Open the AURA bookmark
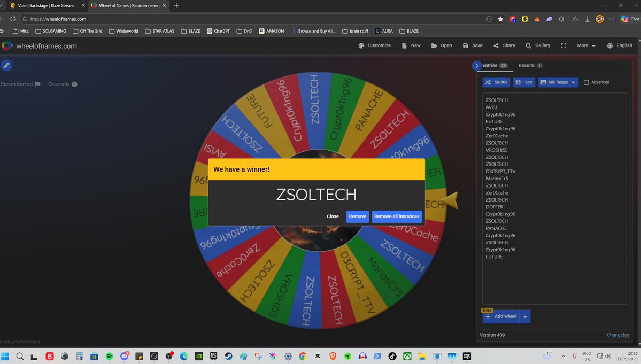 point(384,31)
